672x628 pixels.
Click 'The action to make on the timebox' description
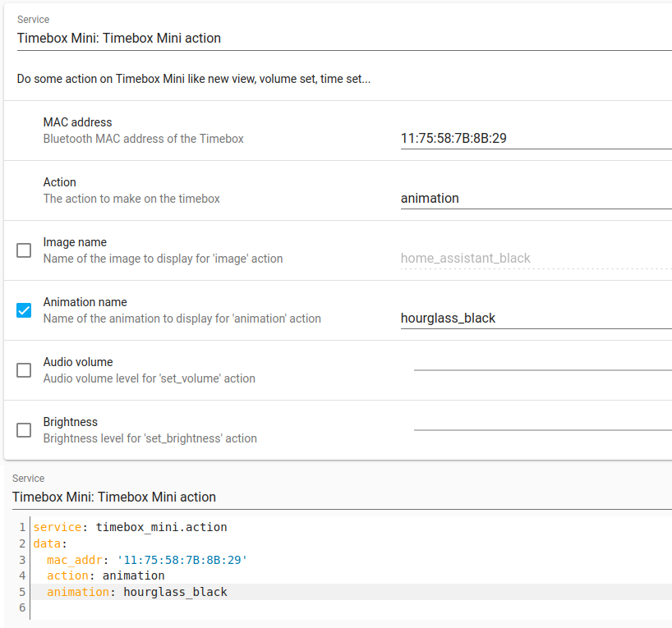(131, 199)
